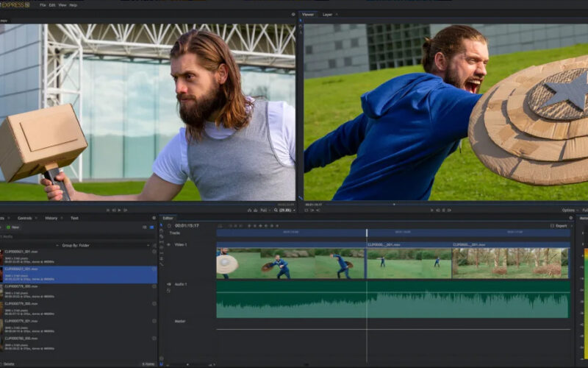Viewport: 588px width, 368px height.
Task: Step forward one frame in Viewer
Action: tap(449, 210)
